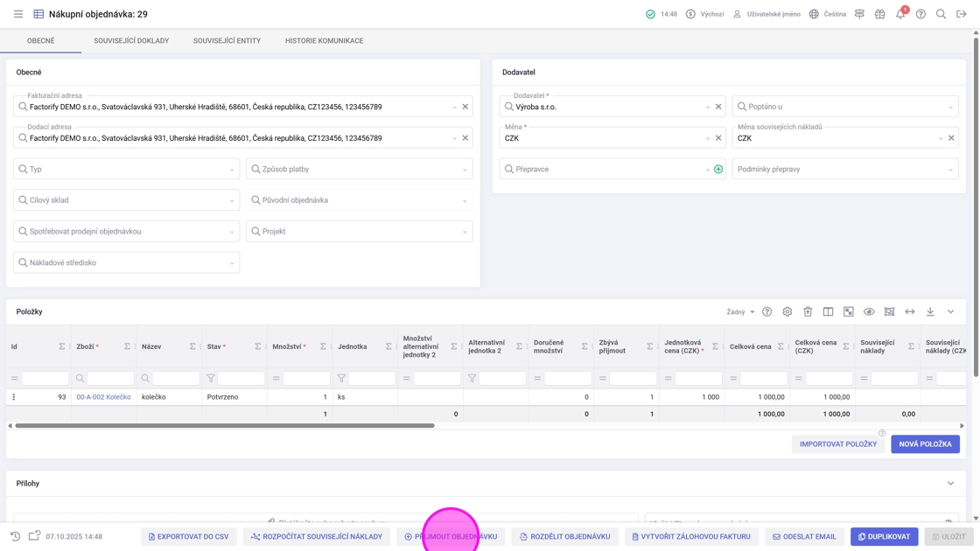Open the Žádný preset dropdown
The image size is (980, 551).
740,311
